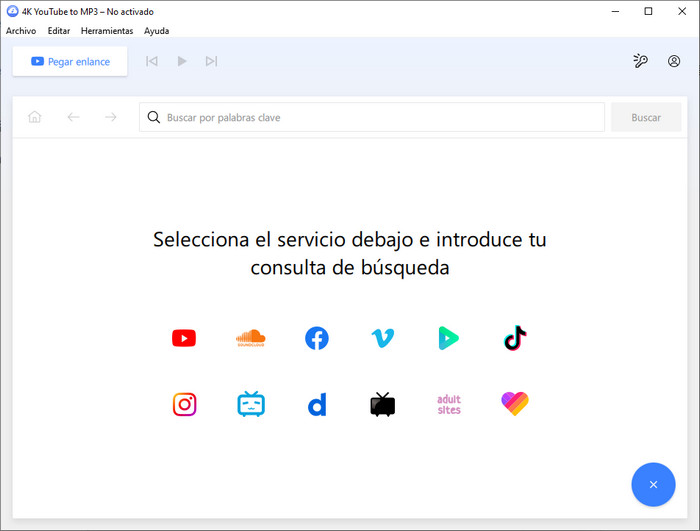Select the YouTube service icon
Image resolution: width=700 pixels, height=531 pixels.
tap(184, 338)
